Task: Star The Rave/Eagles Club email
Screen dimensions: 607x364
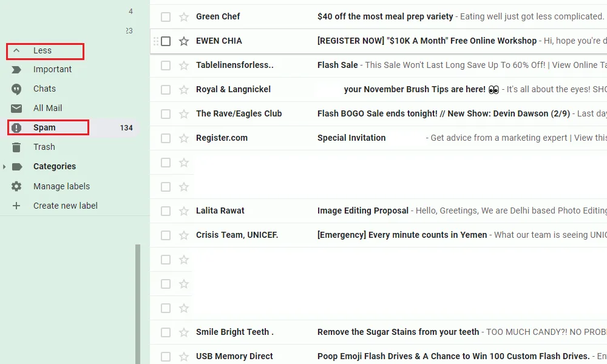Action: (184, 113)
